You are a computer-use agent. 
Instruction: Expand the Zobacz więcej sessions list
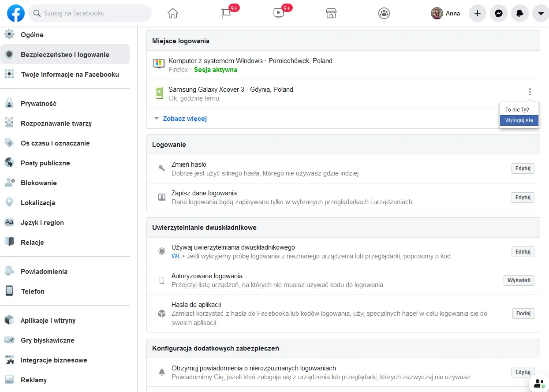[184, 119]
